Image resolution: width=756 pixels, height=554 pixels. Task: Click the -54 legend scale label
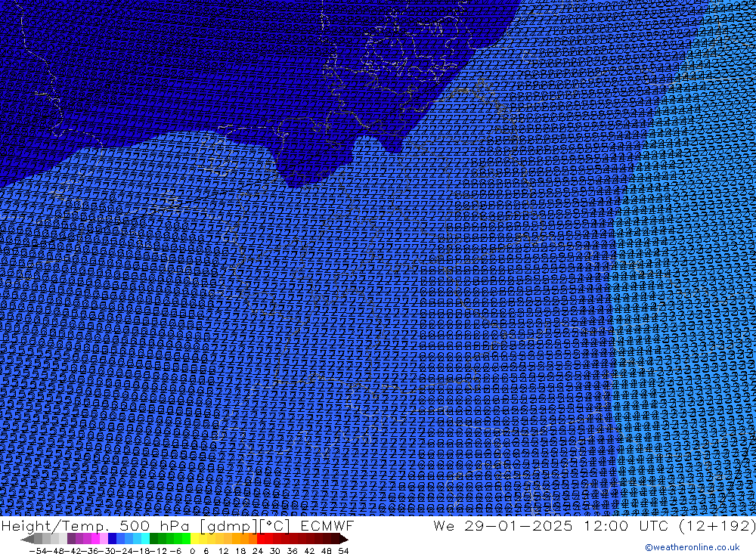pos(38,551)
